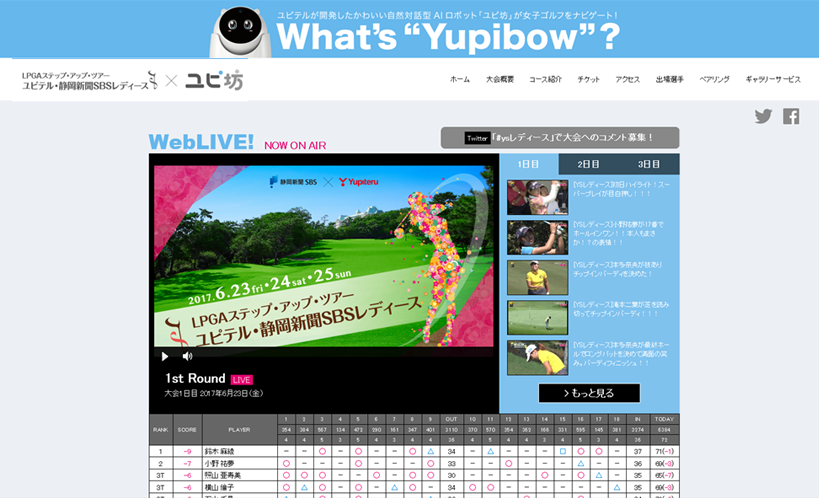This screenshot has height=498, width=819.
Task: Click the TODAY column header
Action: pyautogui.click(x=664, y=419)
